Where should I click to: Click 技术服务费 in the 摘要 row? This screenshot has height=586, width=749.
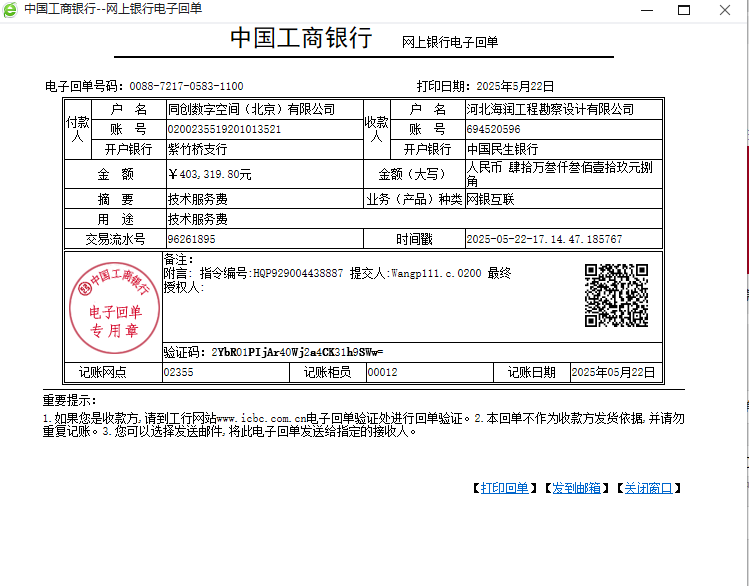click(x=197, y=199)
